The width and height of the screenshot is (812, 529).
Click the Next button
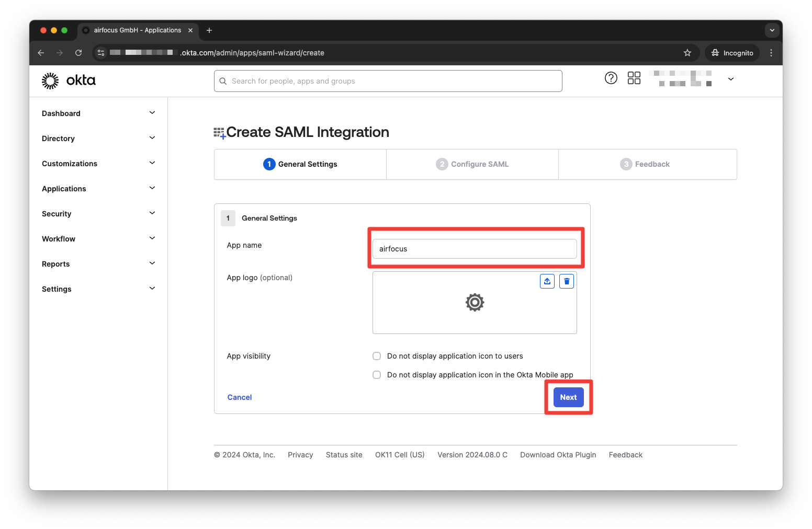568,397
